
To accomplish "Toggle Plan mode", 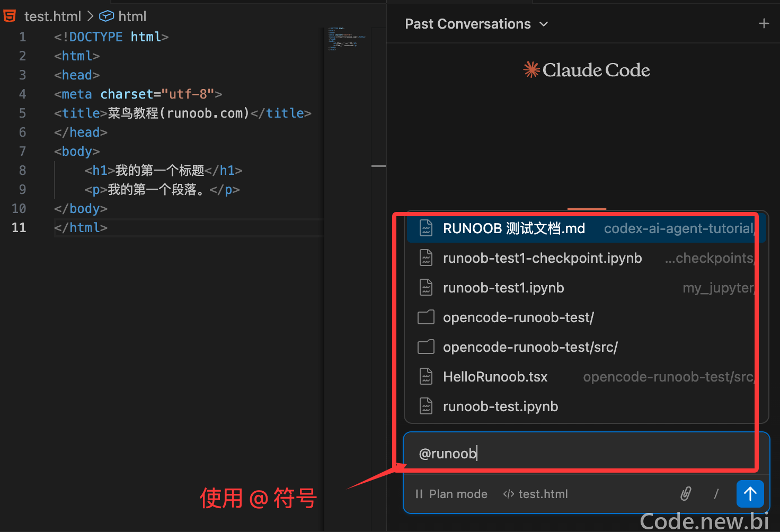I will (451, 494).
